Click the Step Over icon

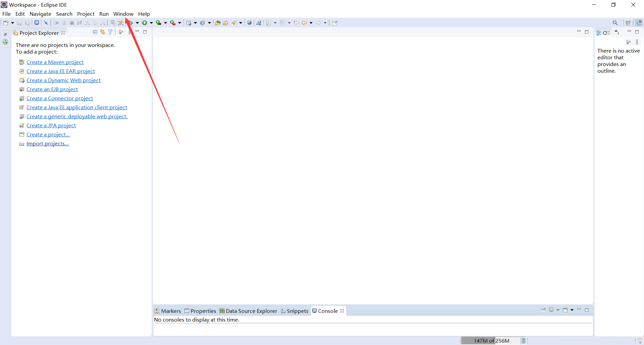[95, 23]
